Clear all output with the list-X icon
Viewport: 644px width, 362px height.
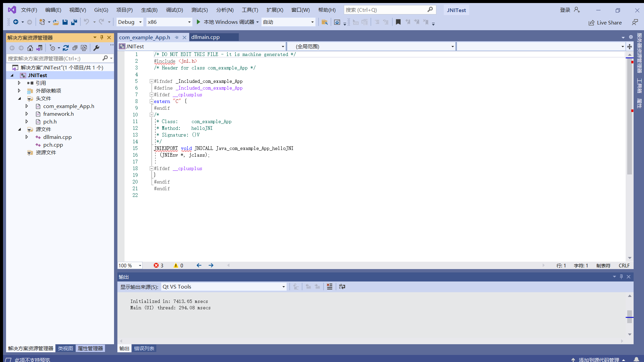[x=330, y=287]
